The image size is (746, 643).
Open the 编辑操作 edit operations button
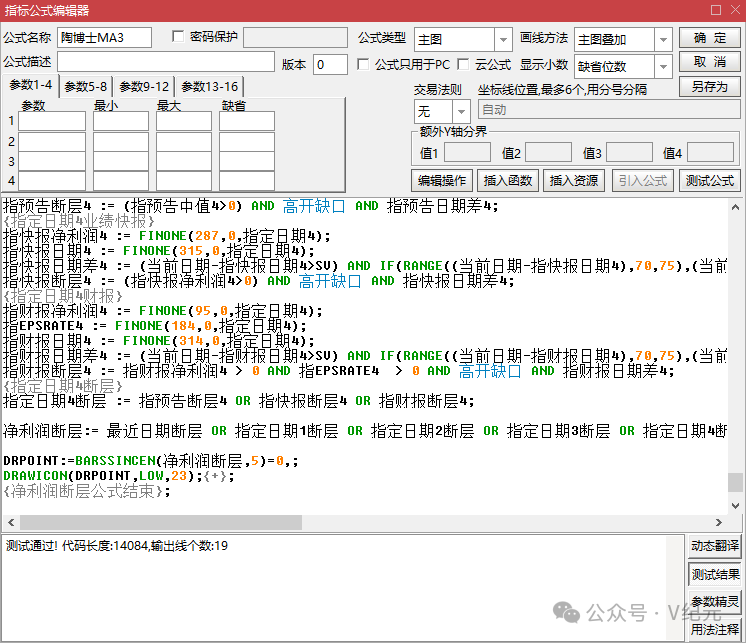tap(442, 181)
